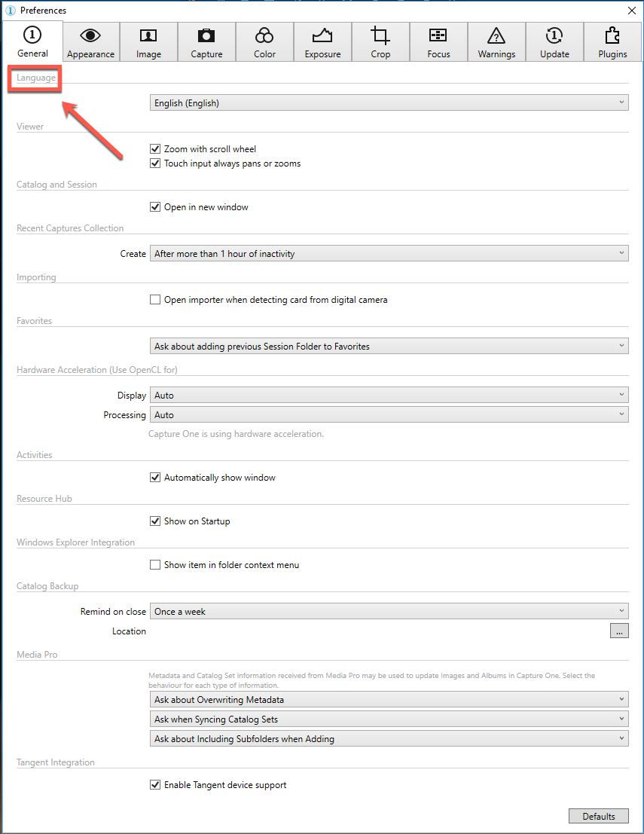Select the Crop tool icon tab
The height and width of the screenshot is (834, 644).
click(x=380, y=42)
